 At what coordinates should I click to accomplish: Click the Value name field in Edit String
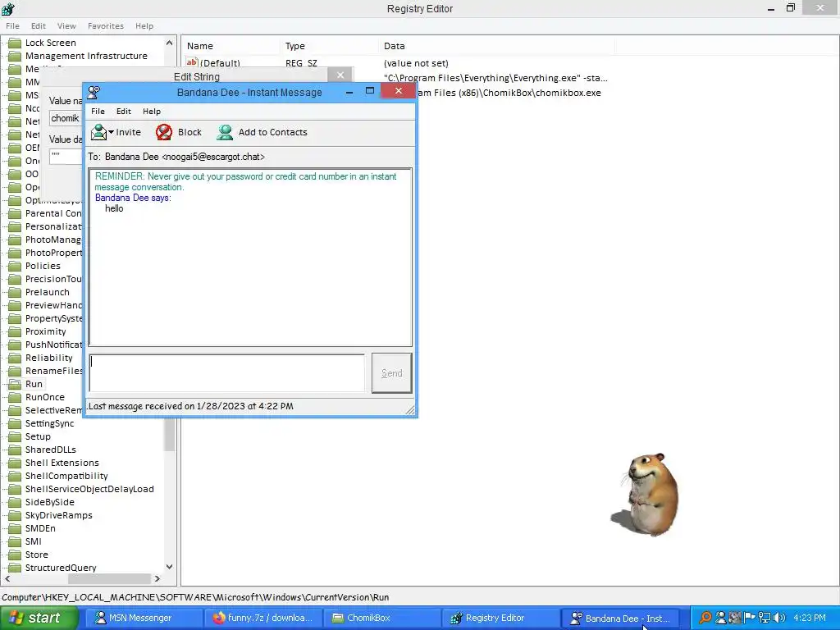pyautogui.click(x=66, y=118)
